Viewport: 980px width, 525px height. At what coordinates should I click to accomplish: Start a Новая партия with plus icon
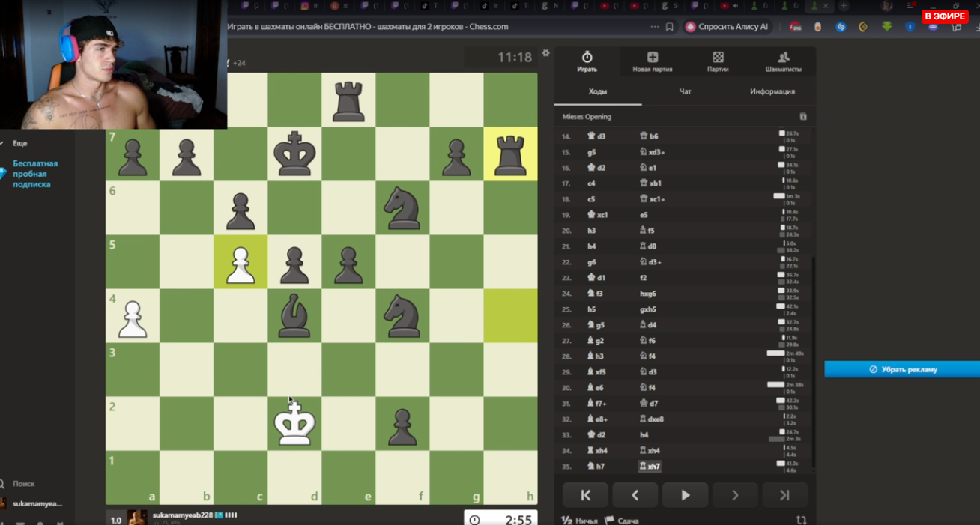point(652,61)
